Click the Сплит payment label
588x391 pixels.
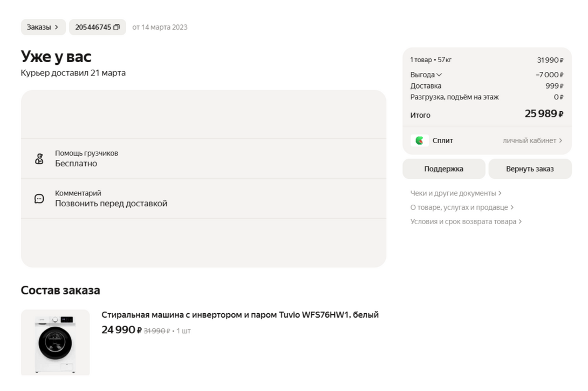tap(442, 141)
